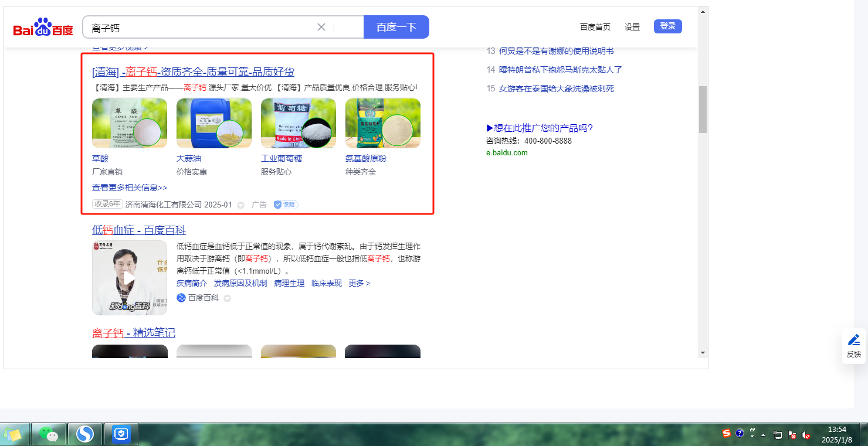Click the blue help tray icon
The width and height of the screenshot is (868, 446).
740,434
